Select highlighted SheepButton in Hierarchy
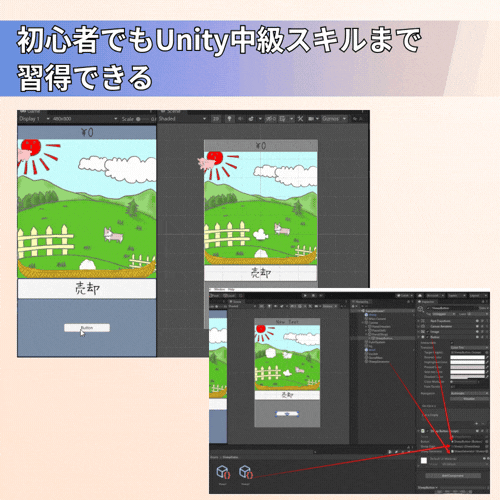The height and width of the screenshot is (500, 500). click(383, 338)
